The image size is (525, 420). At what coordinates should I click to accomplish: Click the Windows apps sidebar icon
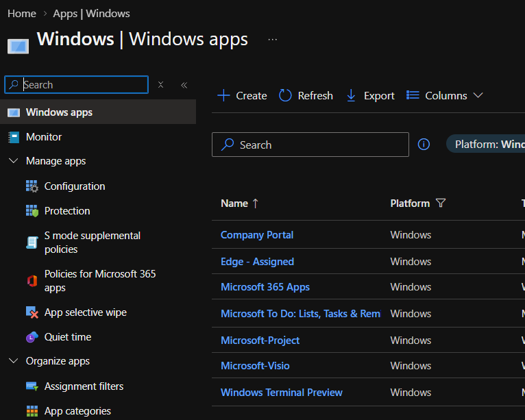pyautogui.click(x=14, y=112)
